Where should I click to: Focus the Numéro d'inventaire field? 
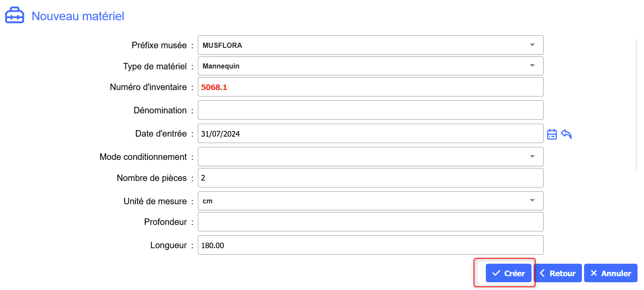[x=370, y=87]
